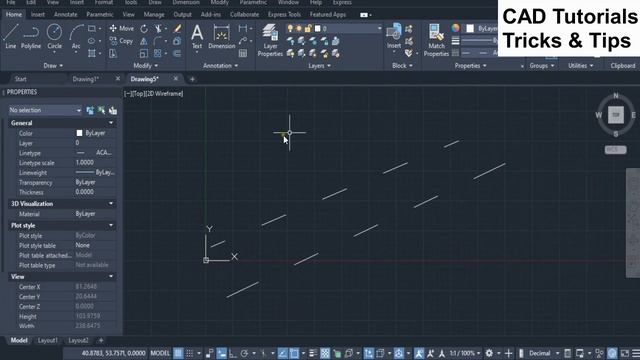640x360 pixels.
Task: Add a new layout with plus button
Action: pyautogui.click(x=101, y=340)
